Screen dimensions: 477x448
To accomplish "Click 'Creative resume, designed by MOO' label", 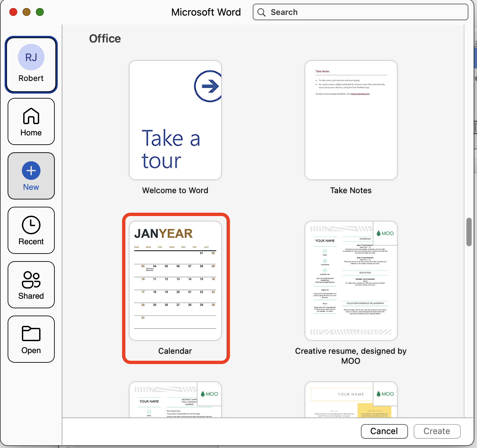I will point(351,356).
